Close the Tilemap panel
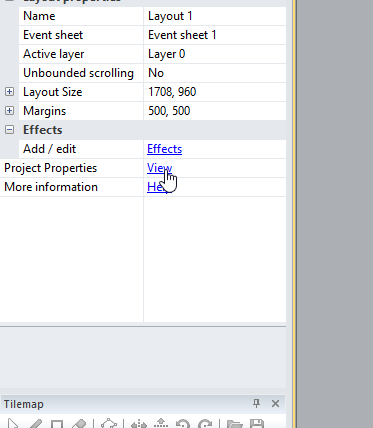This screenshot has width=373, height=428. point(275,404)
